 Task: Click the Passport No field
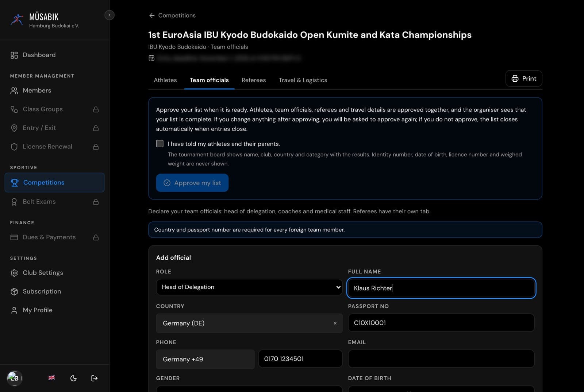point(441,323)
